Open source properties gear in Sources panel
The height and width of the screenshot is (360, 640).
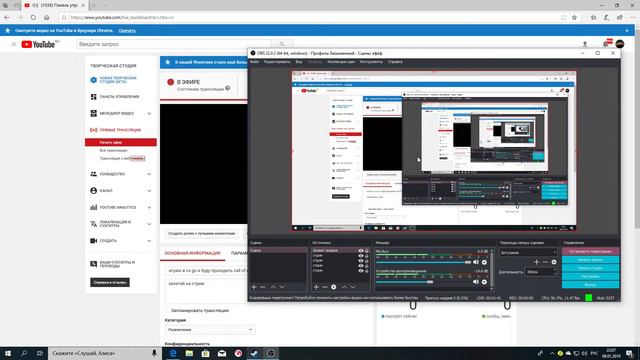[x=333, y=287]
